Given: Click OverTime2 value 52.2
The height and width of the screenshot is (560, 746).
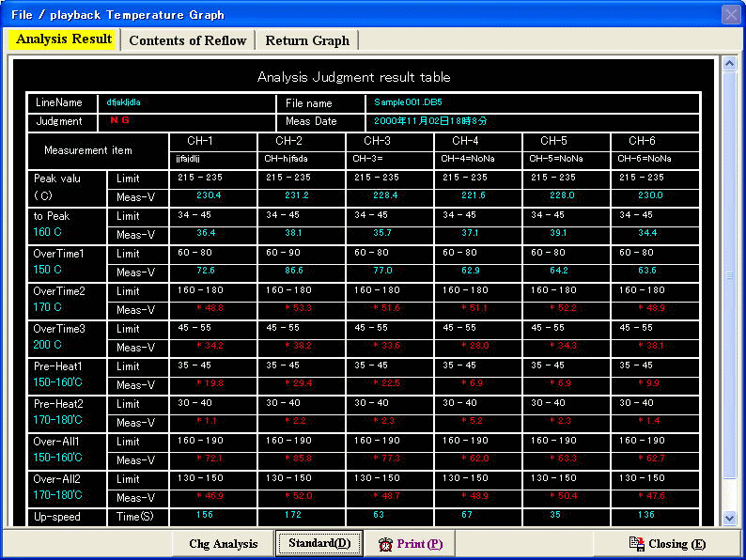Looking at the screenshot, I should pos(564,308).
